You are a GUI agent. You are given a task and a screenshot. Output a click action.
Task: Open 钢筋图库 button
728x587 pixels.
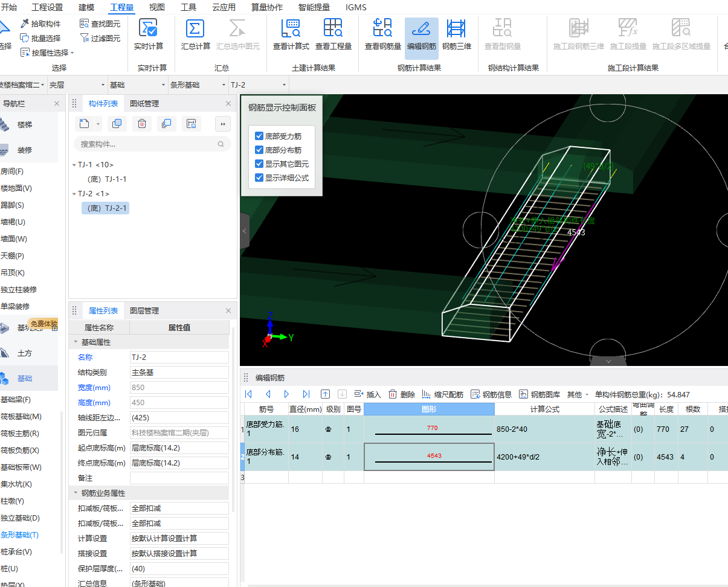point(540,394)
